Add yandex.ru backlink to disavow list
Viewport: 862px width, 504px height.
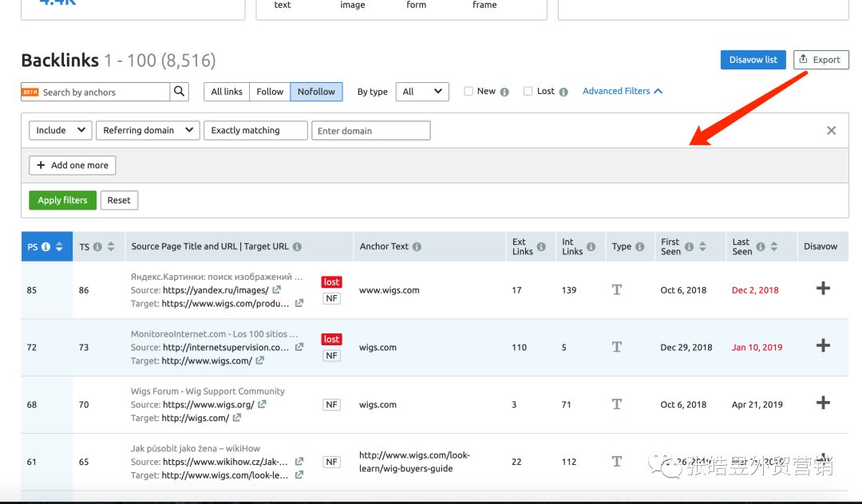[x=823, y=289]
